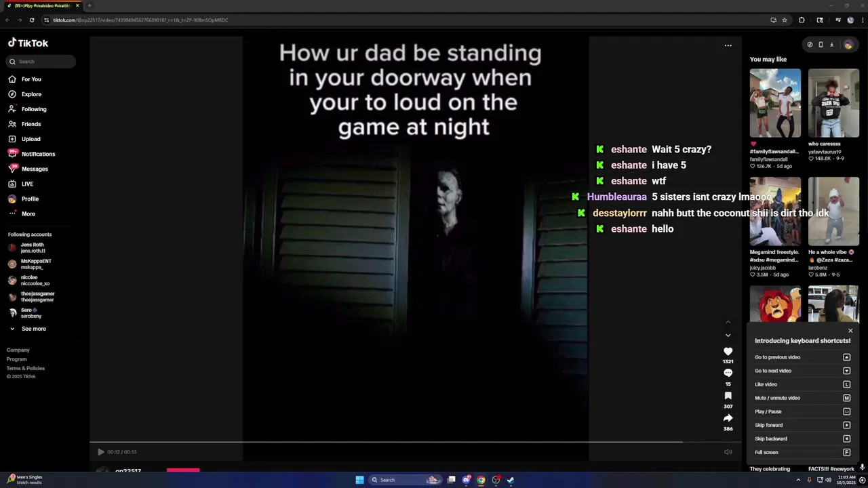Image resolution: width=868 pixels, height=488 pixels.
Task: Click the Like video L key icon
Action: [x=846, y=384]
